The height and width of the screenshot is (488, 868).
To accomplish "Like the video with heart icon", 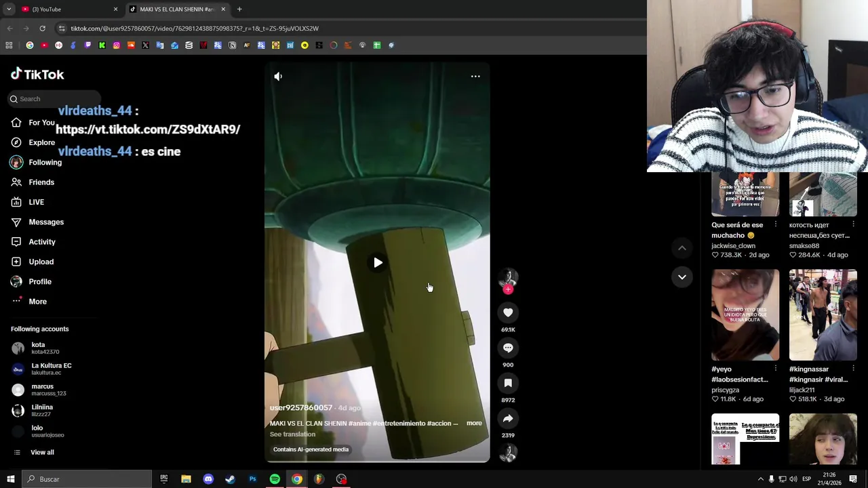I will click(x=508, y=312).
